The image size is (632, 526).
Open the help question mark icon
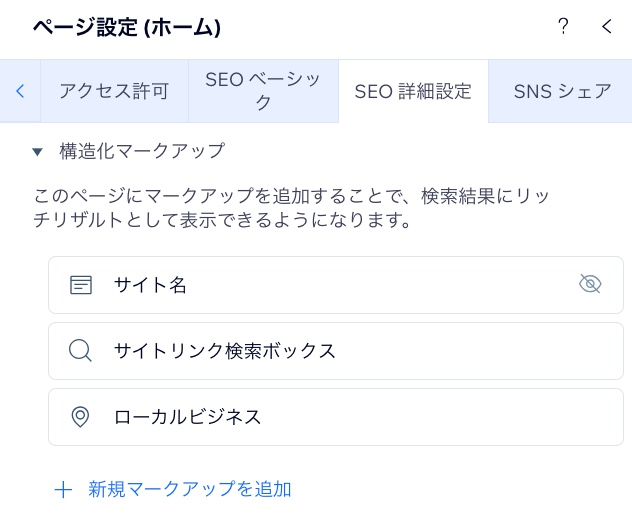point(563,27)
